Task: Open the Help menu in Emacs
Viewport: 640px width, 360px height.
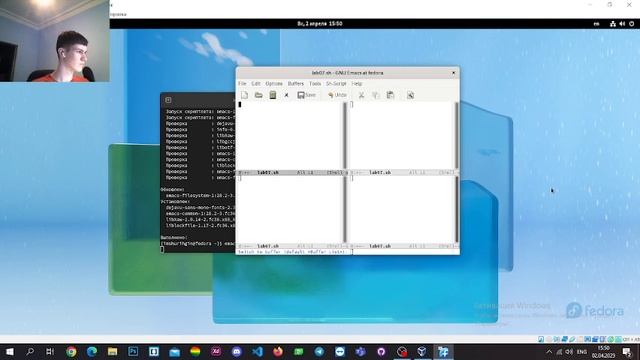Action: (357, 83)
